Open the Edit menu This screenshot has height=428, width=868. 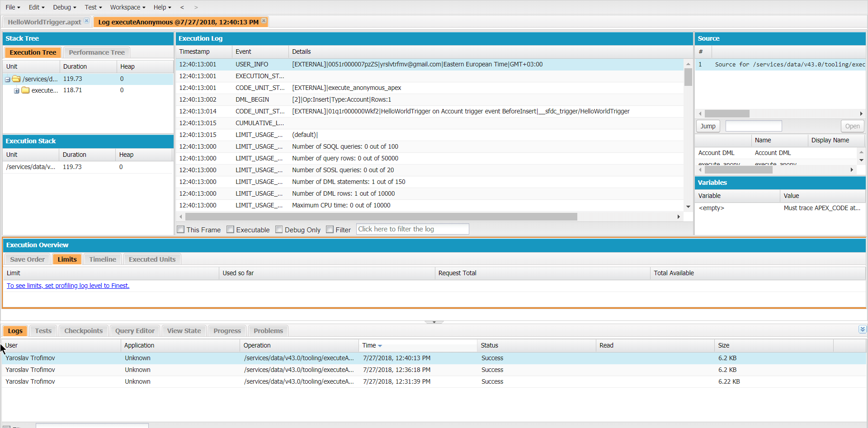click(x=37, y=7)
